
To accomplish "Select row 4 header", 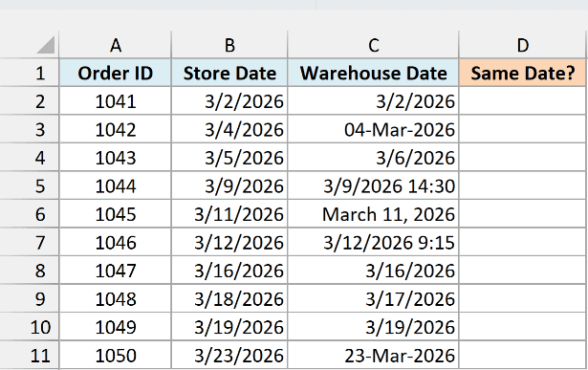I will tap(30, 158).
